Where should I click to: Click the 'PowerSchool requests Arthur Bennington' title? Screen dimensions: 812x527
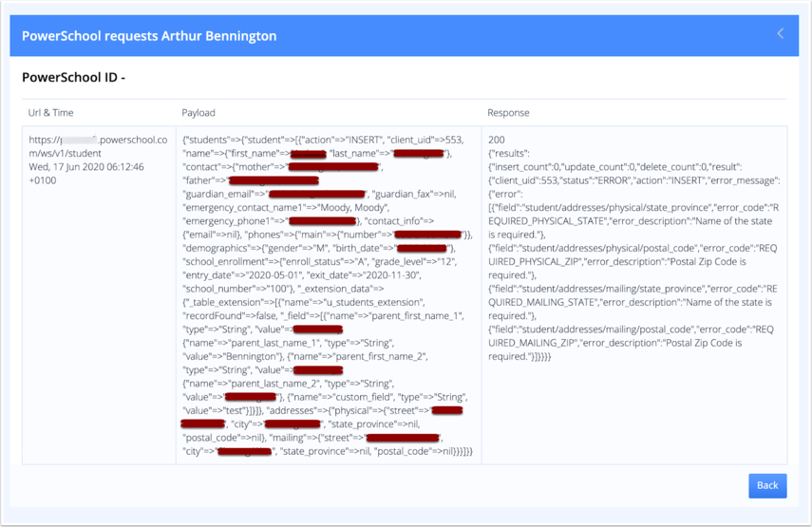coord(149,36)
